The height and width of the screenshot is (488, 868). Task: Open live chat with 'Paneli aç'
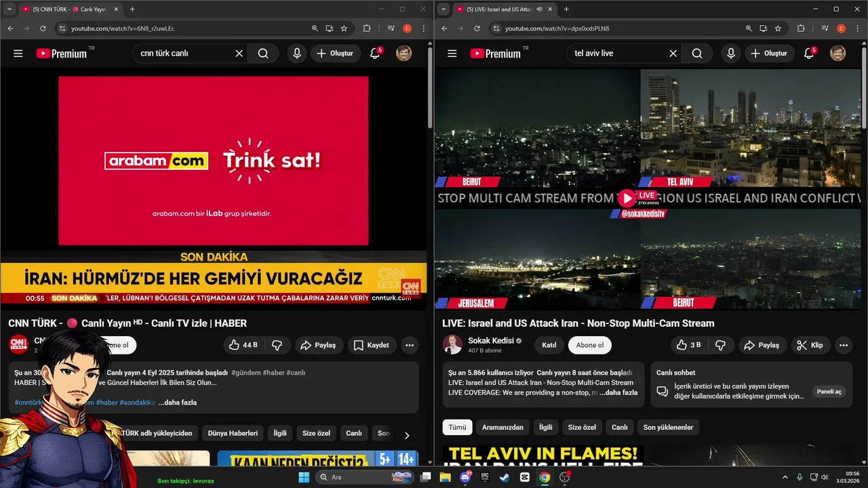[829, 392]
